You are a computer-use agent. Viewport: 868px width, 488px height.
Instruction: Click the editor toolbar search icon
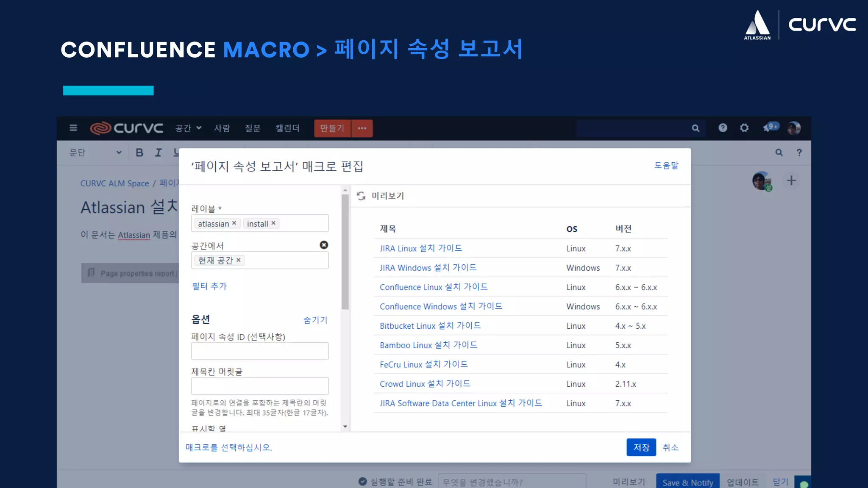click(779, 152)
